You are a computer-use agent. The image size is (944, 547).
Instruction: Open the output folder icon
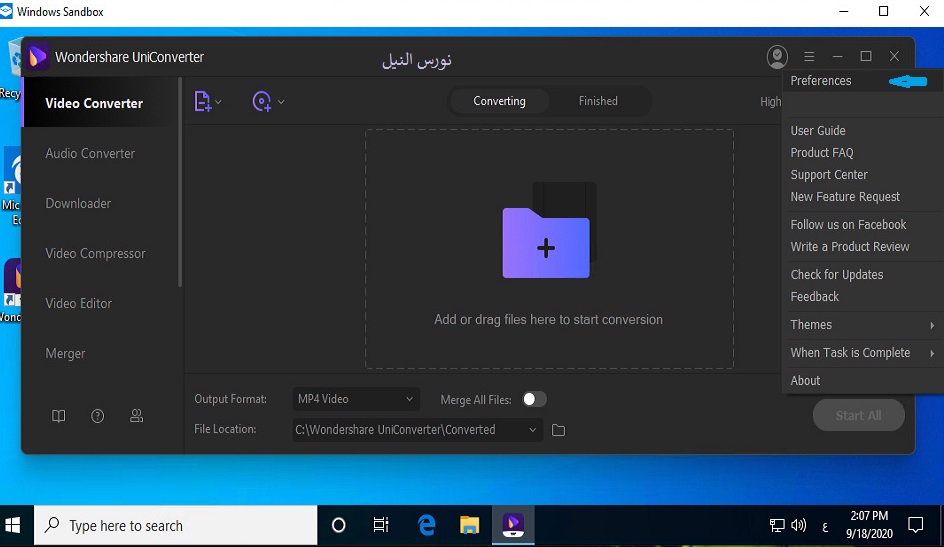(x=559, y=430)
